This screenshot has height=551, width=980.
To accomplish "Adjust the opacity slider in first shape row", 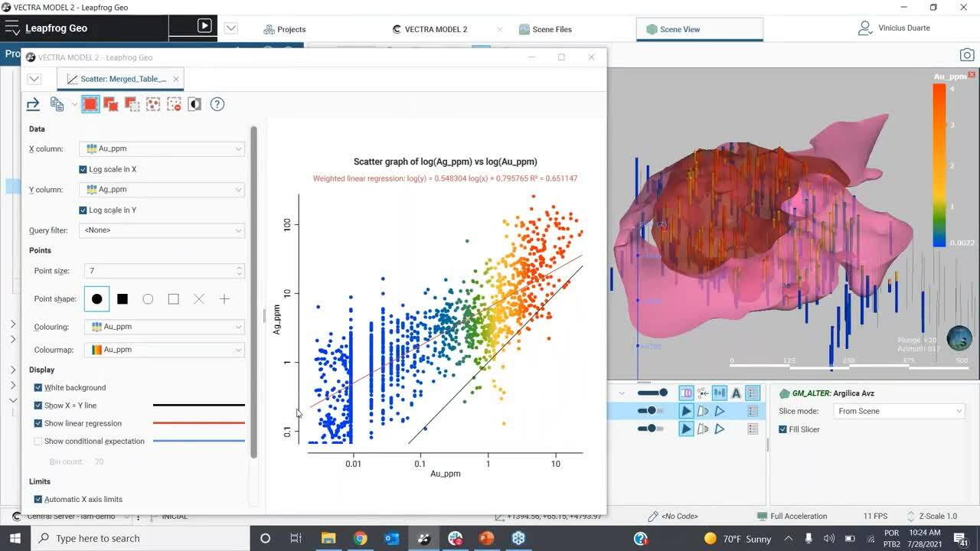I will click(652, 393).
